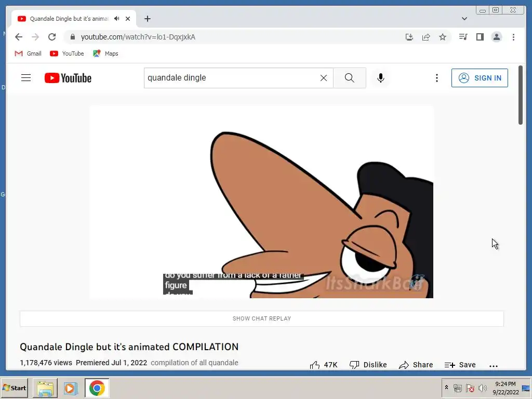Image resolution: width=532 pixels, height=399 pixels.
Task: Bookmark this page with the star icon
Action: (x=443, y=37)
